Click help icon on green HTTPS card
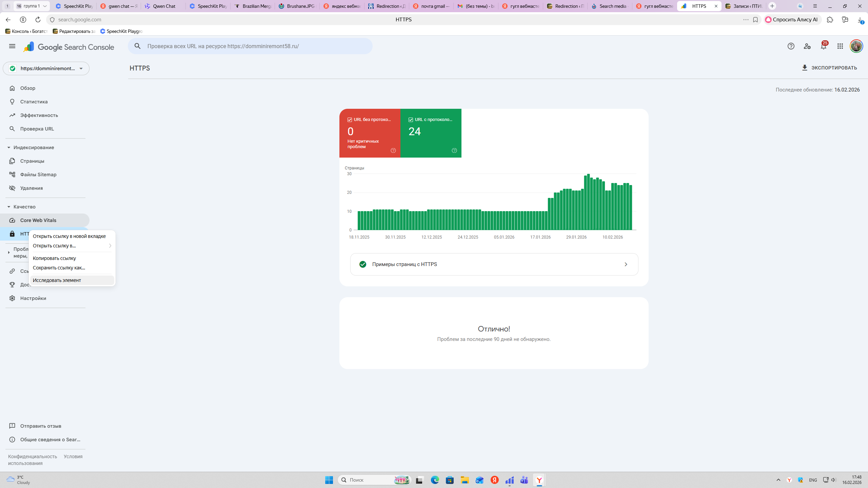The width and height of the screenshot is (868, 488). [x=454, y=150]
